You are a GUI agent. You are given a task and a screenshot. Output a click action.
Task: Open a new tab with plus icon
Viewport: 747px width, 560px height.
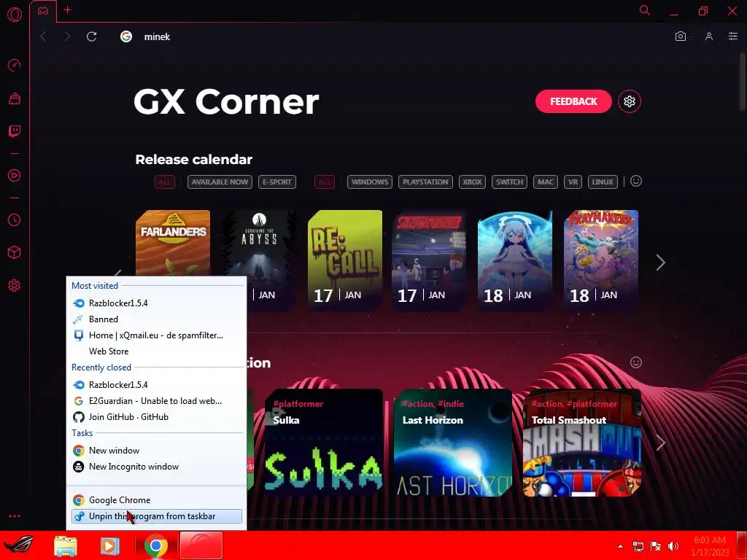point(68,10)
